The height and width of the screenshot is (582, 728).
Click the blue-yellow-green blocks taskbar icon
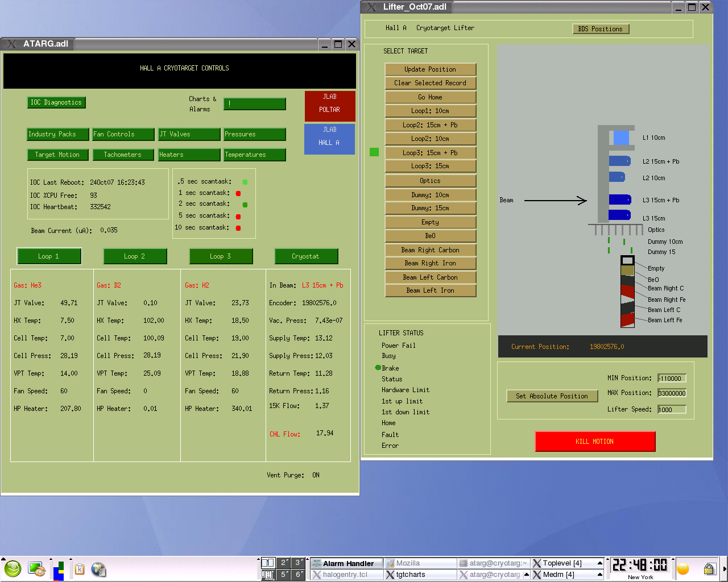[x=59, y=571]
